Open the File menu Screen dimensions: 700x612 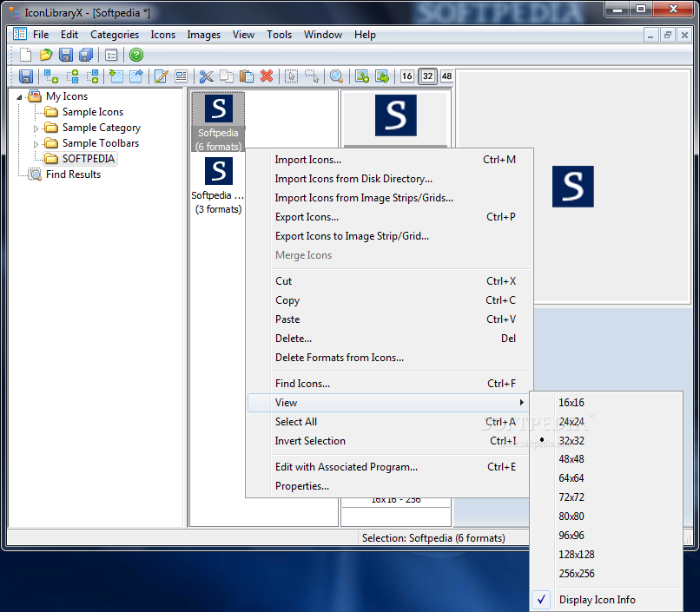tap(41, 35)
